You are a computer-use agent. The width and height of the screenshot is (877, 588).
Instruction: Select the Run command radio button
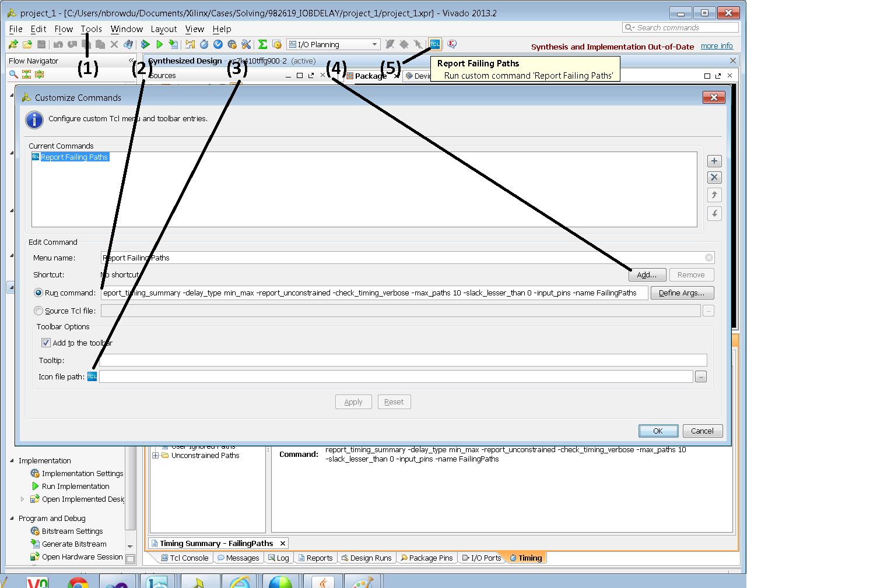tap(38, 293)
